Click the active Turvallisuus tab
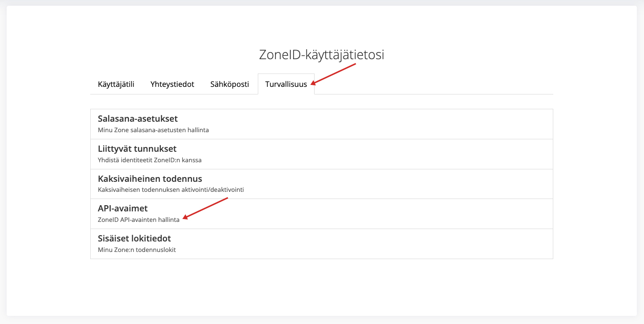The image size is (644, 324). (286, 84)
